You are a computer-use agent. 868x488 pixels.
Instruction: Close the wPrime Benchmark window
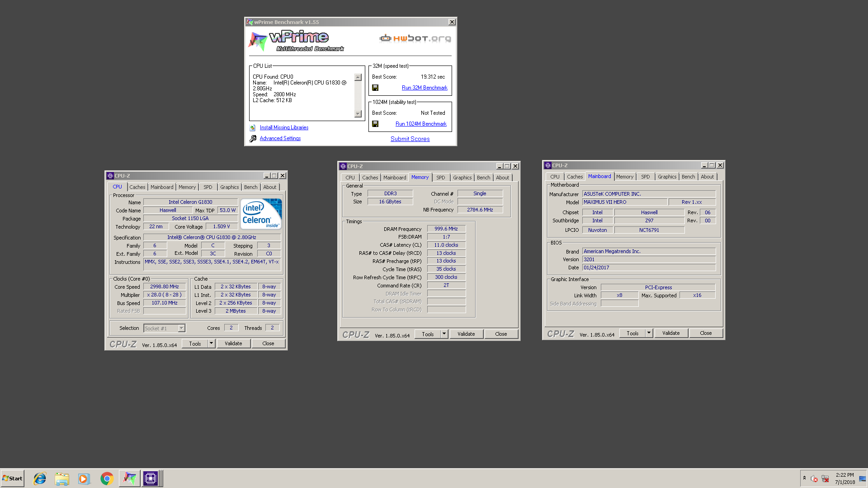tap(452, 22)
